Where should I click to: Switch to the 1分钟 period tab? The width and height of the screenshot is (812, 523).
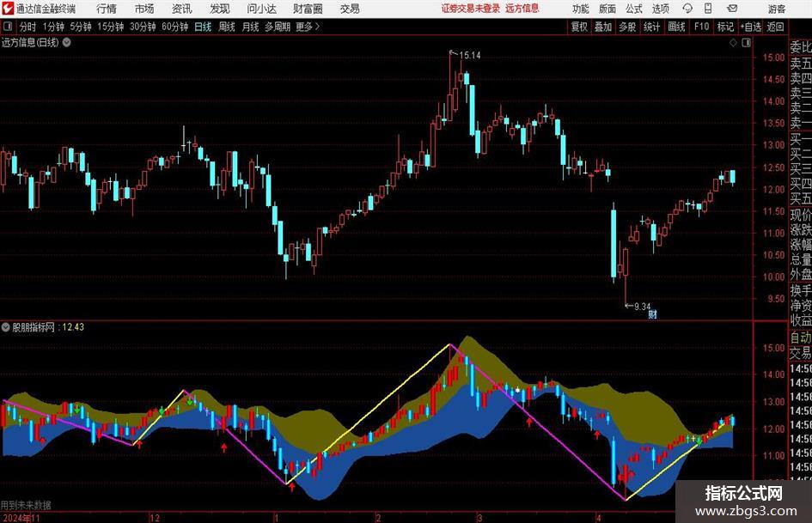pyautogui.click(x=53, y=27)
